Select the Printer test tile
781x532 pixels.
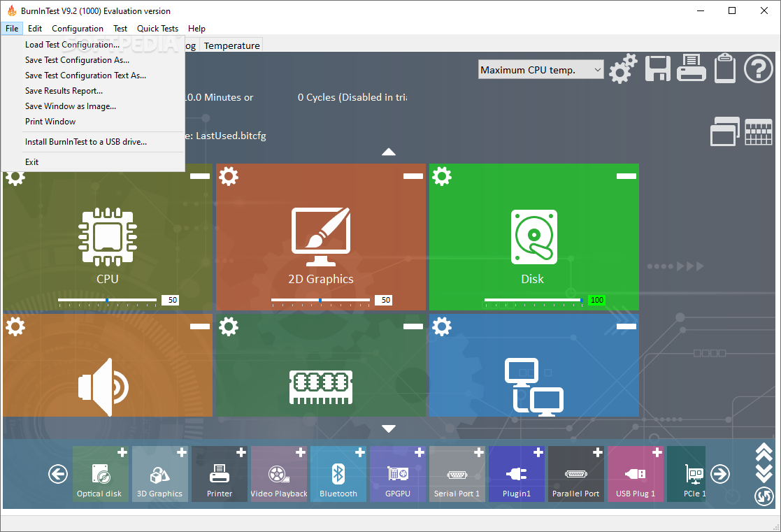(x=219, y=474)
